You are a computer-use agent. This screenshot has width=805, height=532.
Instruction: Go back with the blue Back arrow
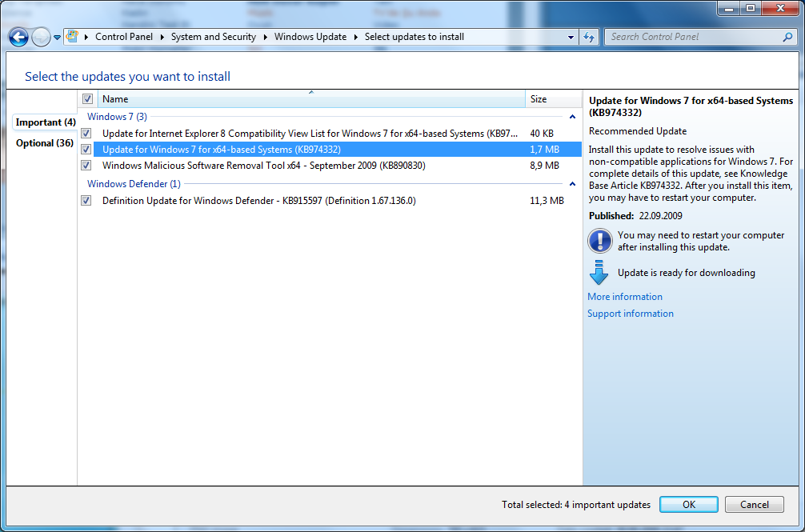click(x=18, y=37)
